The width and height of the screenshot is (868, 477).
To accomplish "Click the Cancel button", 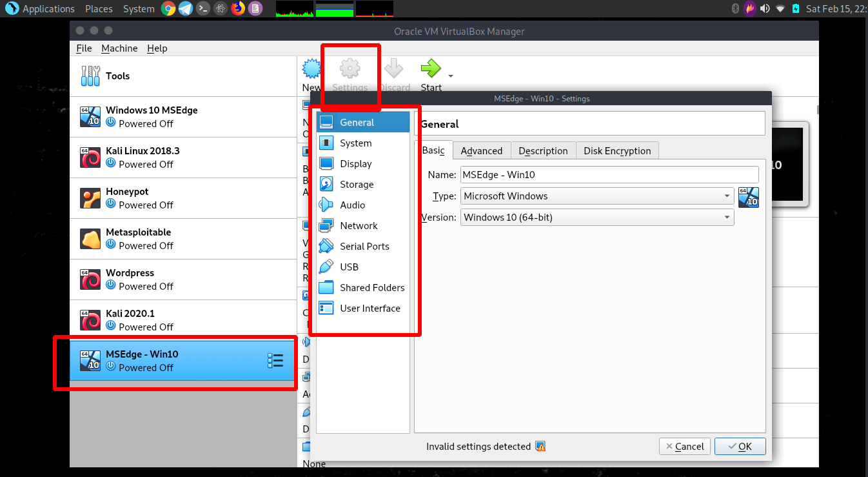I will coord(685,446).
